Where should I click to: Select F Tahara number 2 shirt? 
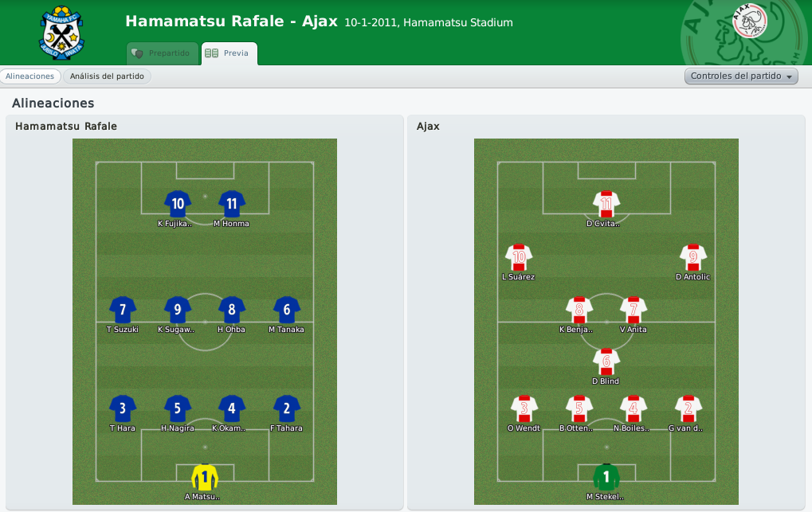pyautogui.click(x=286, y=408)
